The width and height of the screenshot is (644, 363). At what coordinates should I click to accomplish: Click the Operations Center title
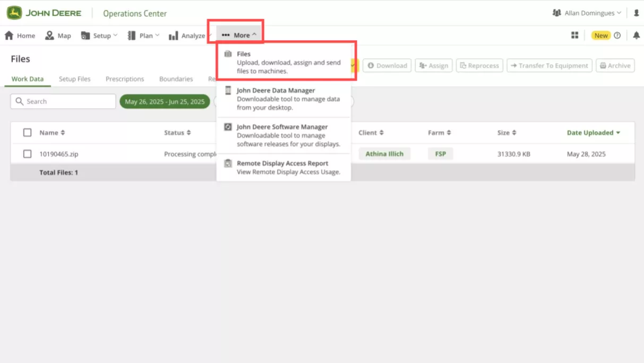tap(135, 13)
